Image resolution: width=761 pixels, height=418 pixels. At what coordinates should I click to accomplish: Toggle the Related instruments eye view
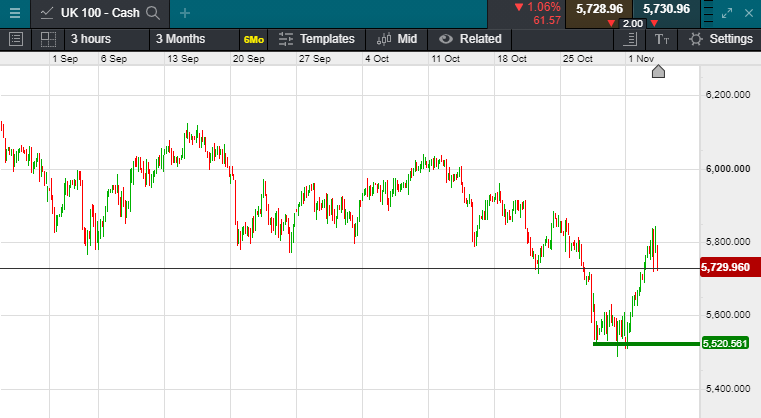(446, 39)
